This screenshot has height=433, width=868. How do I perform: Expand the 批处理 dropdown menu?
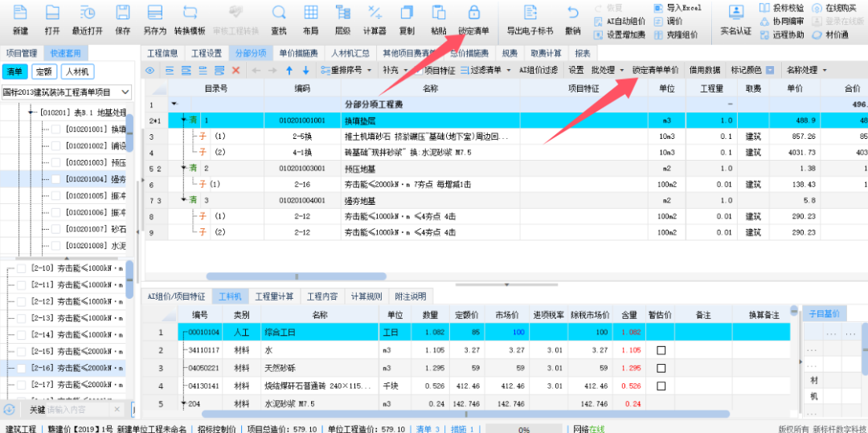(x=621, y=71)
